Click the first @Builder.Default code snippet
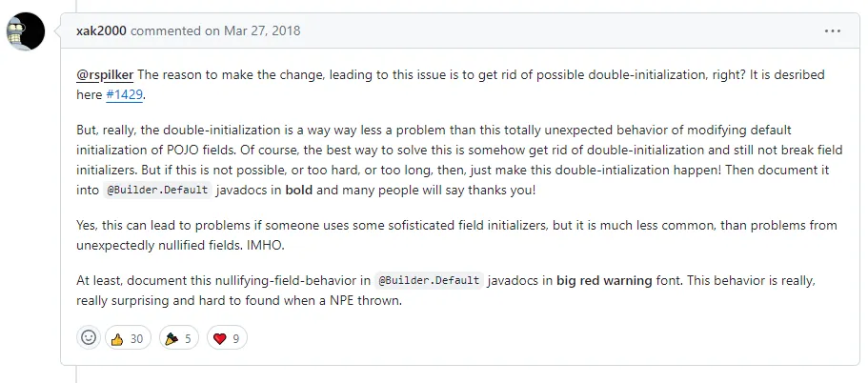The width and height of the screenshot is (868, 383). click(155, 190)
